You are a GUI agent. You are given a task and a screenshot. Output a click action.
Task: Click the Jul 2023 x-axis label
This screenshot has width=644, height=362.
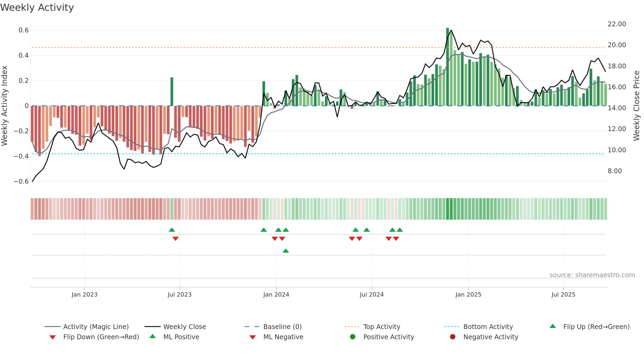(x=180, y=295)
